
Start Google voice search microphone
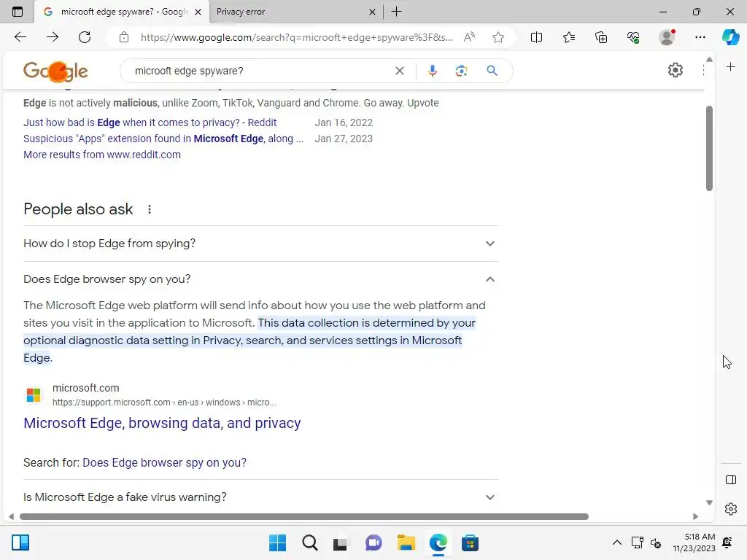click(x=432, y=71)
